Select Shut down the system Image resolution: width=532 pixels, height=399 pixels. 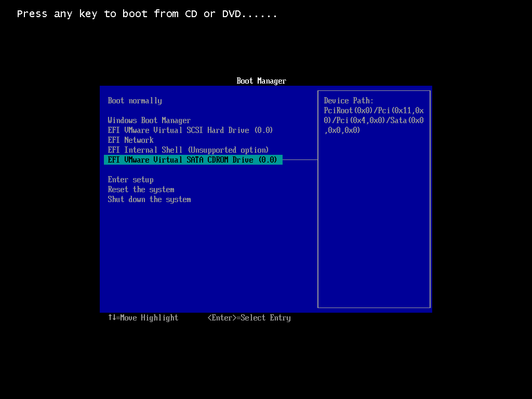(x=149, y=199)
